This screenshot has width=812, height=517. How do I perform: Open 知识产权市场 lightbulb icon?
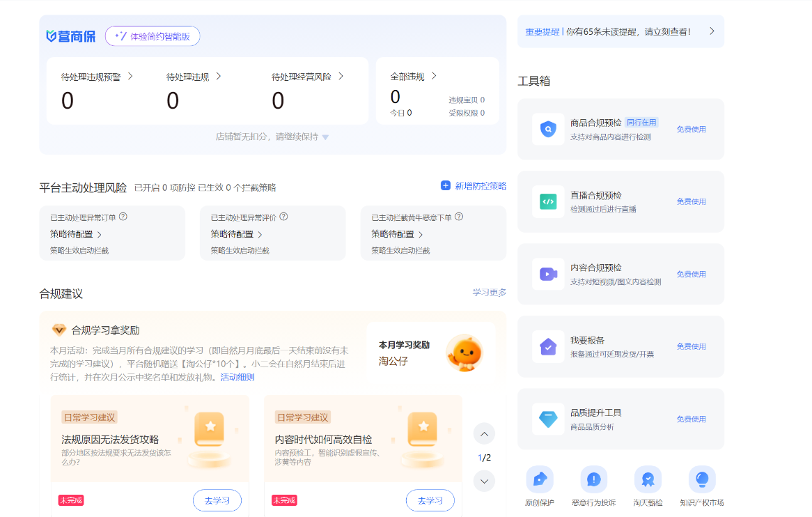702,479
